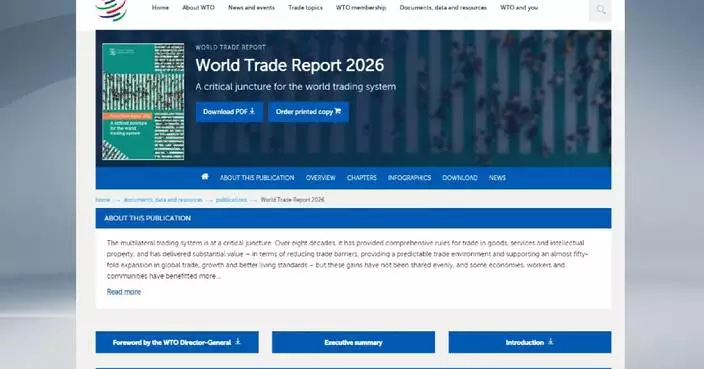Select the Download tab

460,178
